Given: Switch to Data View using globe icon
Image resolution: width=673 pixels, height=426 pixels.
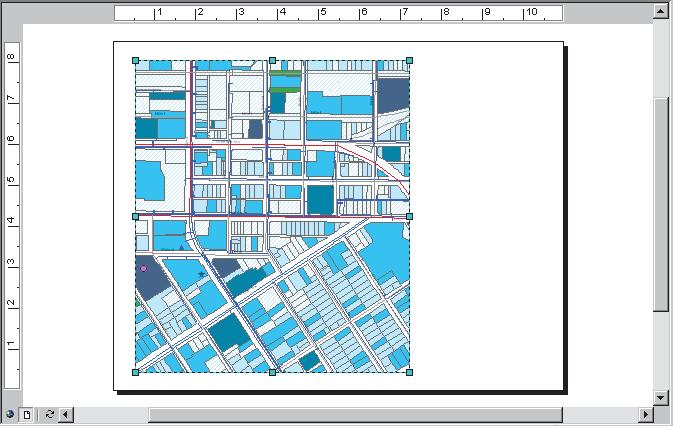Looking at the screenshot, I should (9, 415).
